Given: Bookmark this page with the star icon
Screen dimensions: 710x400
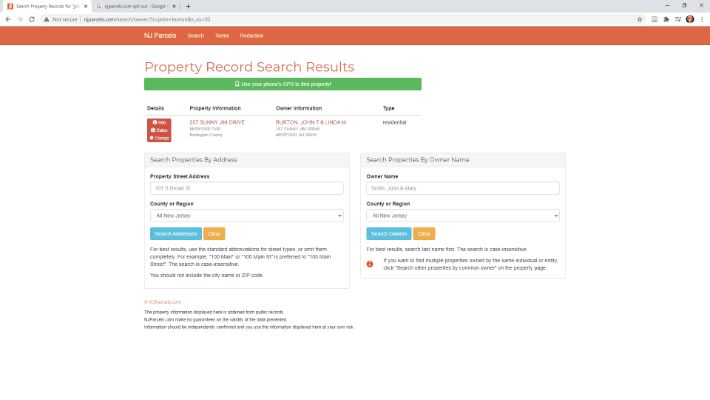Looking at the screenshot, I should click(x=640, y=19).
